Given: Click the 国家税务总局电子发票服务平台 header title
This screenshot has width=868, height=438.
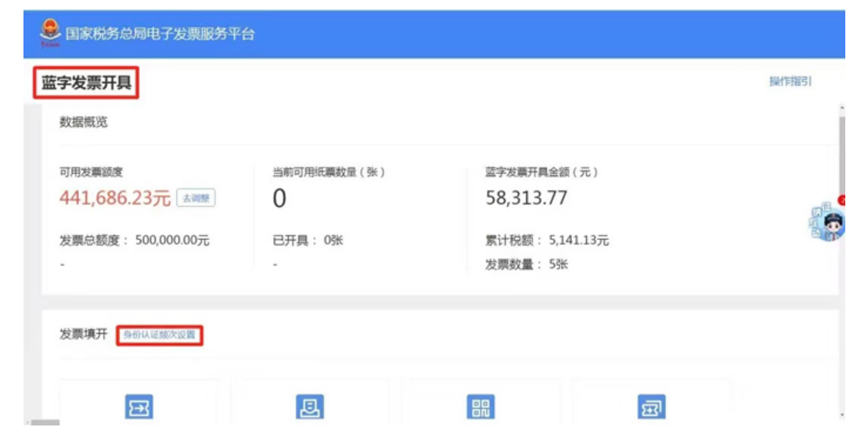Looking at the screenshot, I should pos(160,34).
